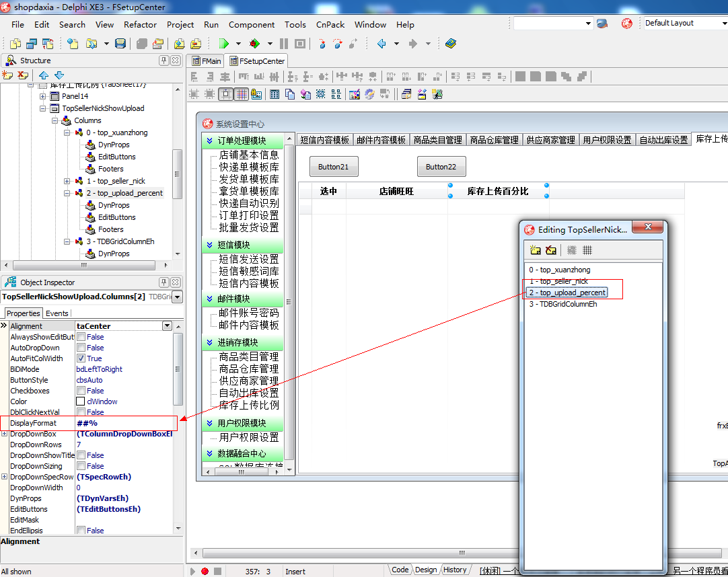Toggle DropDownShowTitles checkbox

click(81, 455)
